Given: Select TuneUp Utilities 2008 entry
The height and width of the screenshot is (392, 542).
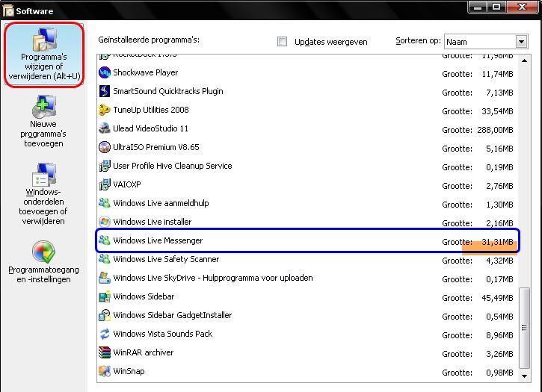Looking at the screenshot, I should [x=308, y=110].
